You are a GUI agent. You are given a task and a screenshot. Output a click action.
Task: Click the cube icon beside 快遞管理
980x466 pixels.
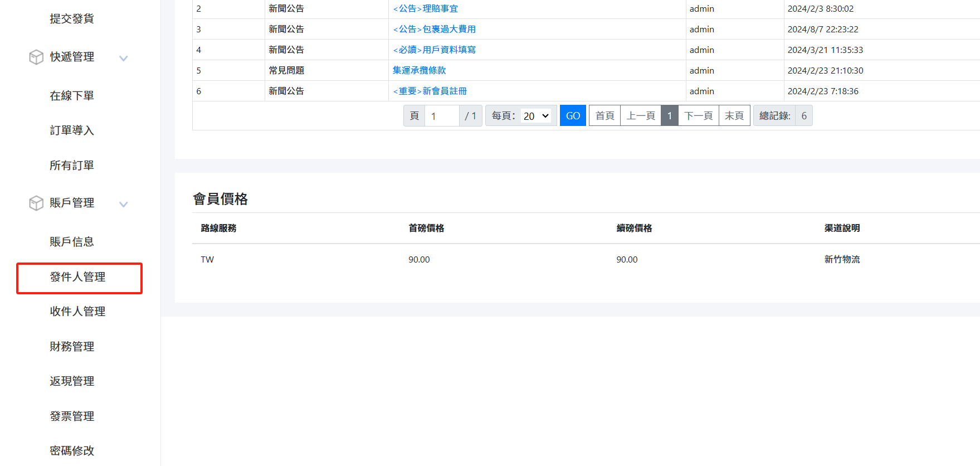click(x=36, y=57)
